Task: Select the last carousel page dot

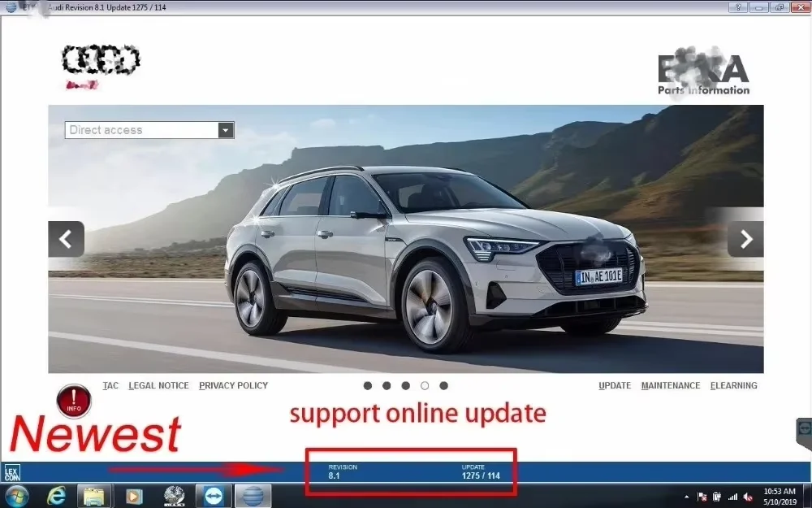Action: (443, 386)
